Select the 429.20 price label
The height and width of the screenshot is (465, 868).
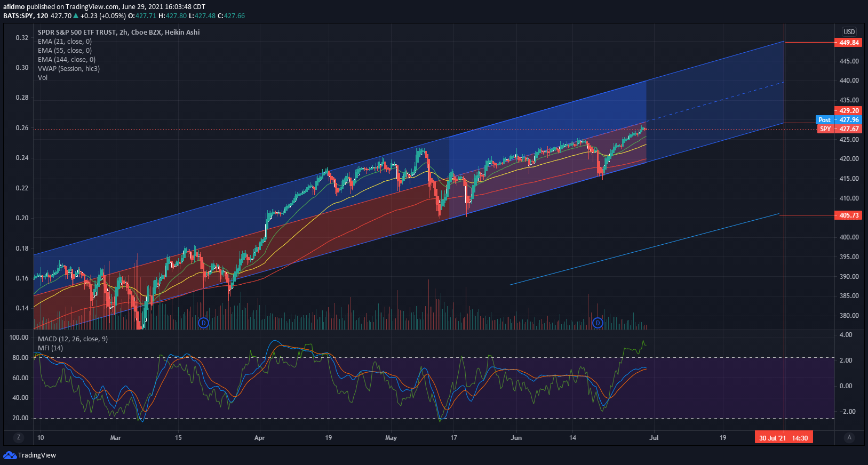coord(848,111)
